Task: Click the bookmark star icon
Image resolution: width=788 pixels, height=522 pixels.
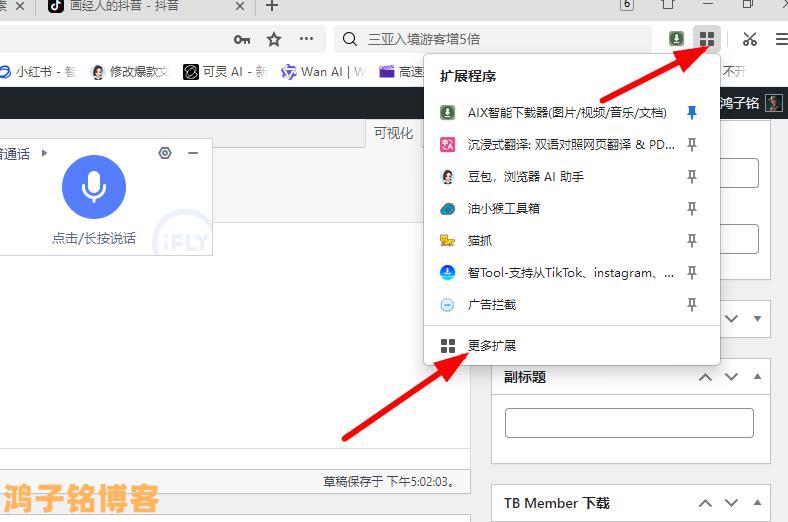Action: (x=274, y=39)
